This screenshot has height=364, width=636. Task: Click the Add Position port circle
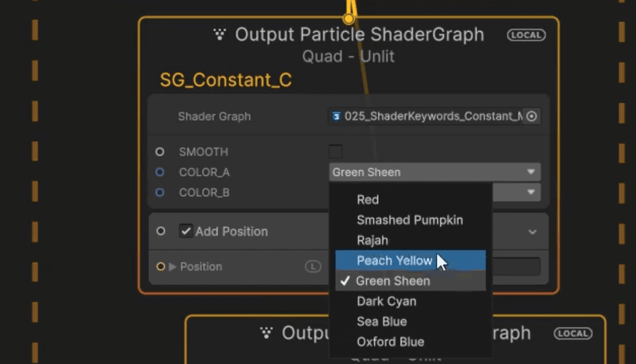(160, 231)
